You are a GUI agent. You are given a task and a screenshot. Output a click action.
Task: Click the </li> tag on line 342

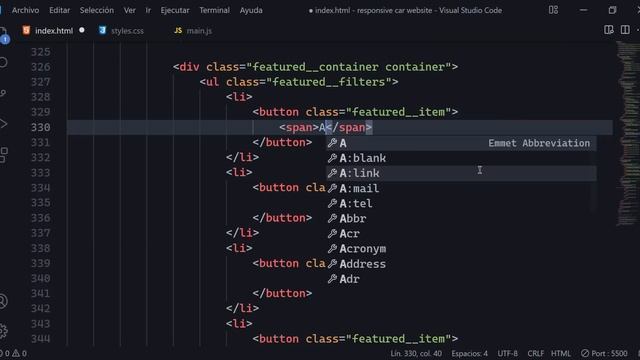click(242, 309)
